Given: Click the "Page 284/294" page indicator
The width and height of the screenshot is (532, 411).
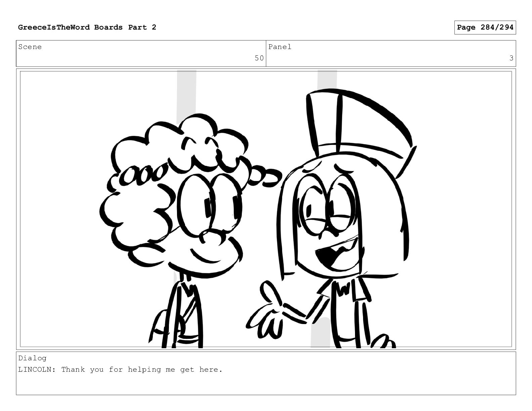Looking at the screenshot, I should (485, 28).
